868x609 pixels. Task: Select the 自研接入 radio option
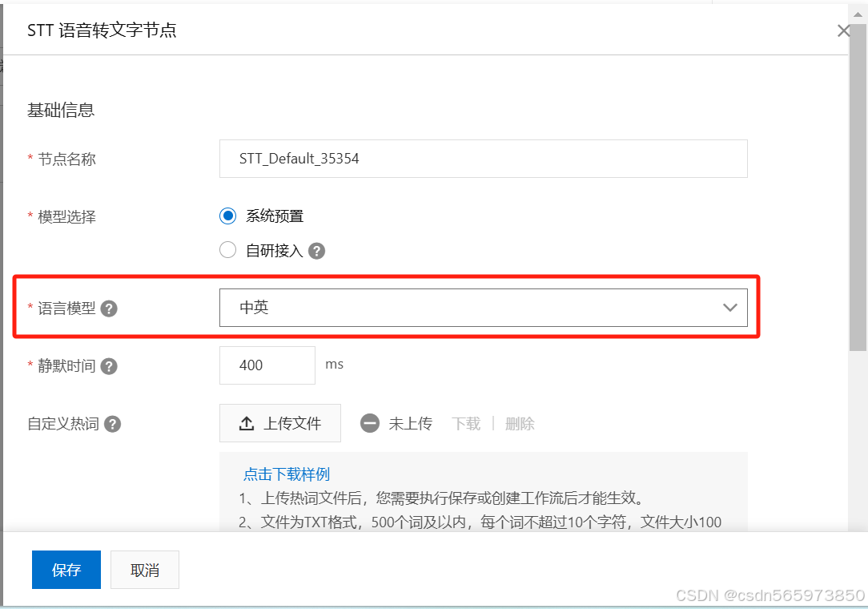point(227,250)
